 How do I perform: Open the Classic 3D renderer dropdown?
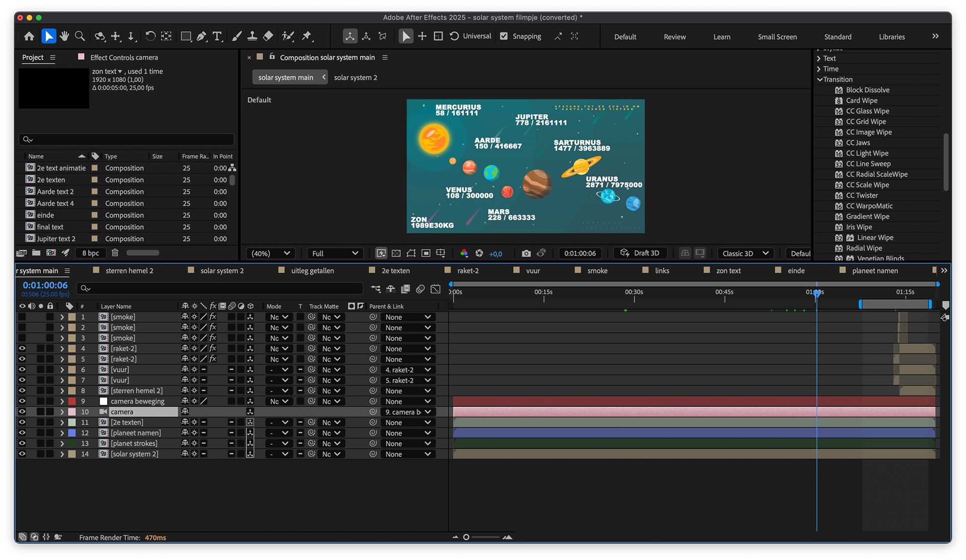745,253
